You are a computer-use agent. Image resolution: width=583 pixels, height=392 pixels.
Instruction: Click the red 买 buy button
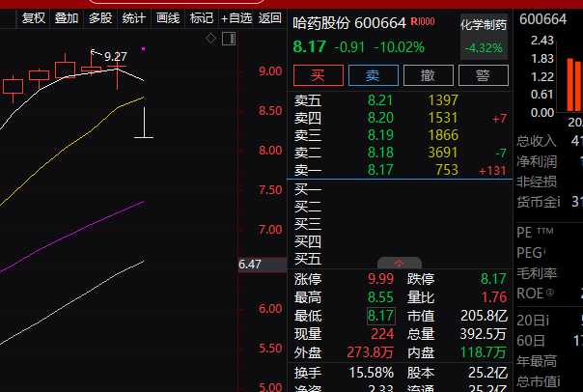[319, 75]
